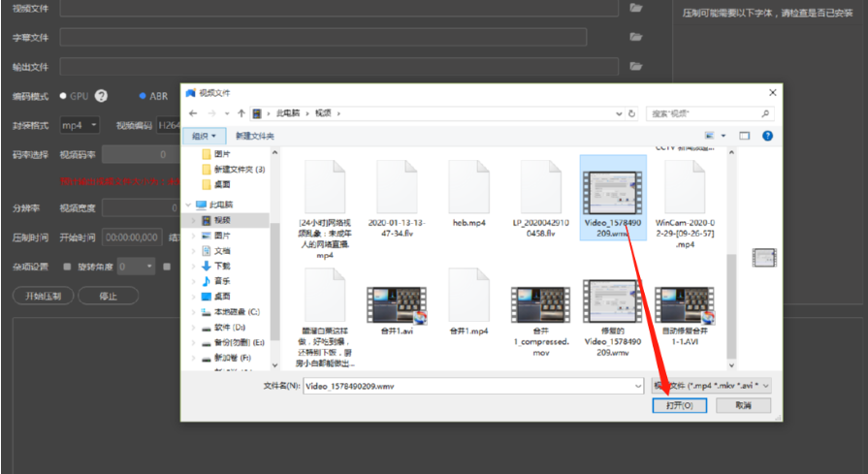Open the blue help icon in the dialog

pos(767,136)
